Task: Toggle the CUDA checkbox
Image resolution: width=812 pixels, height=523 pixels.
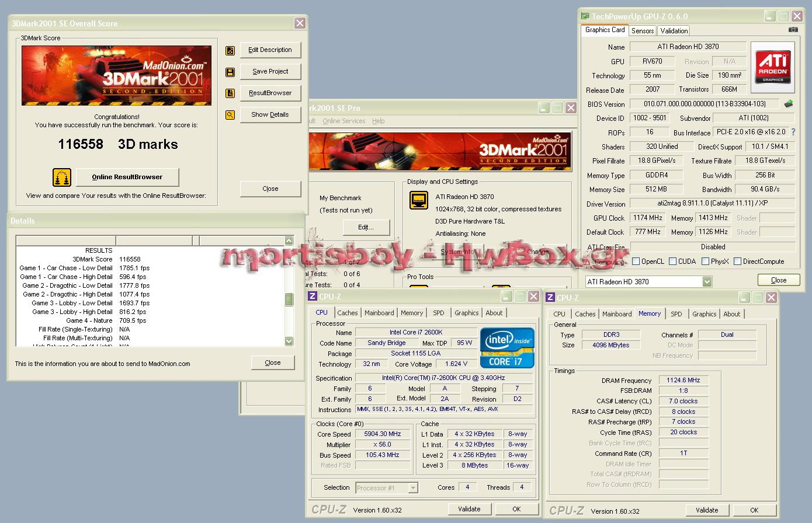Action: click(x=672, y=261)
